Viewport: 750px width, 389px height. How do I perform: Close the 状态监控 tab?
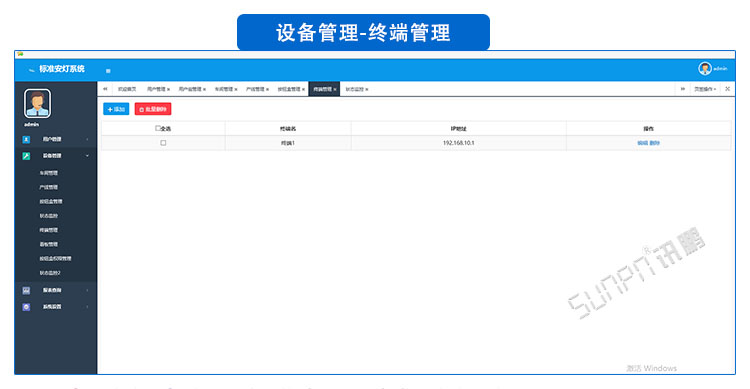(367, 89)
